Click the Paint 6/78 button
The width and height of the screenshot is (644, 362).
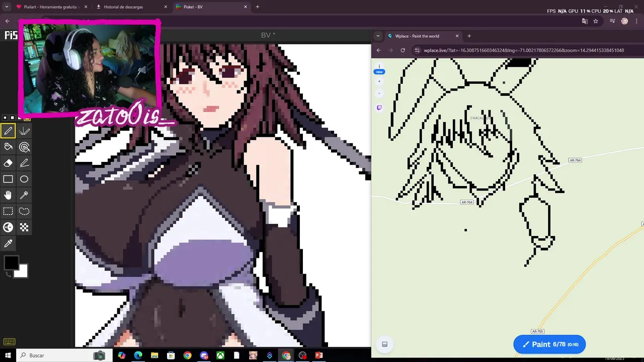pyautogui.click(x=549, y=344)
